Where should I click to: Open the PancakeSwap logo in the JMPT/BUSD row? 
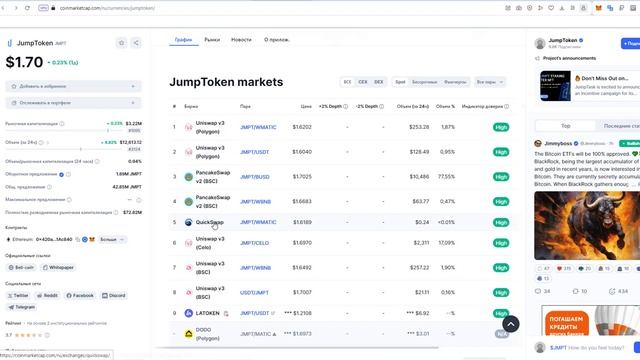(x=188, y=177)
